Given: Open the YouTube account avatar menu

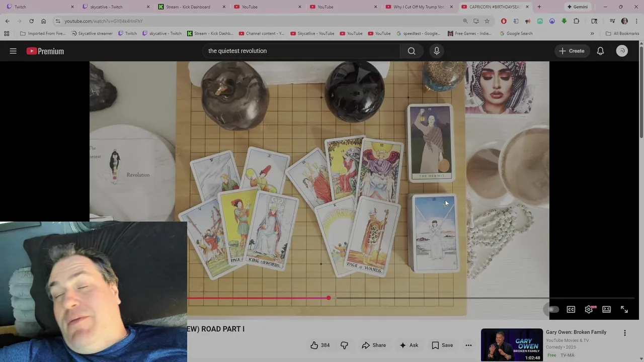Looking at the screenshot, I should tap(622, 51).
